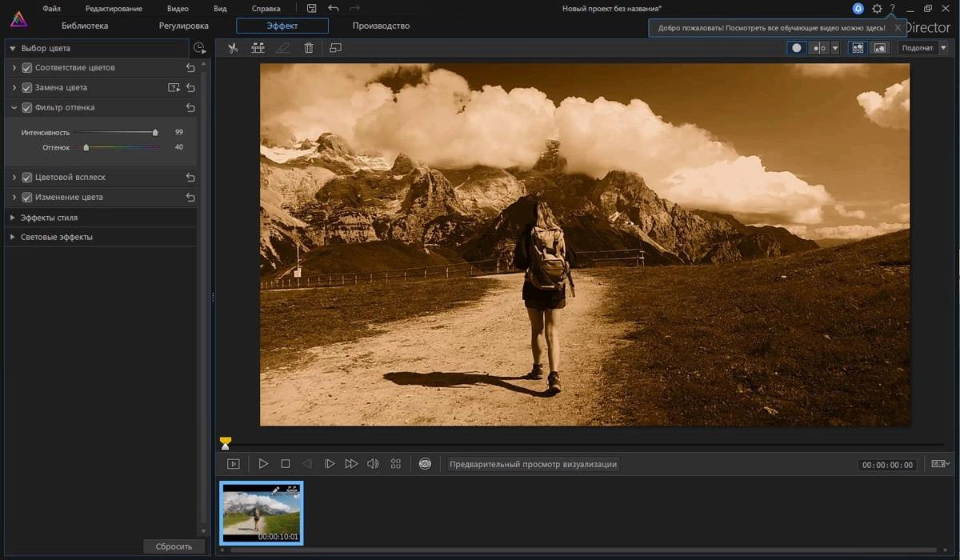Click the round 3D icon in playback bar
This screenshot has height=560, width=960.
425,464
